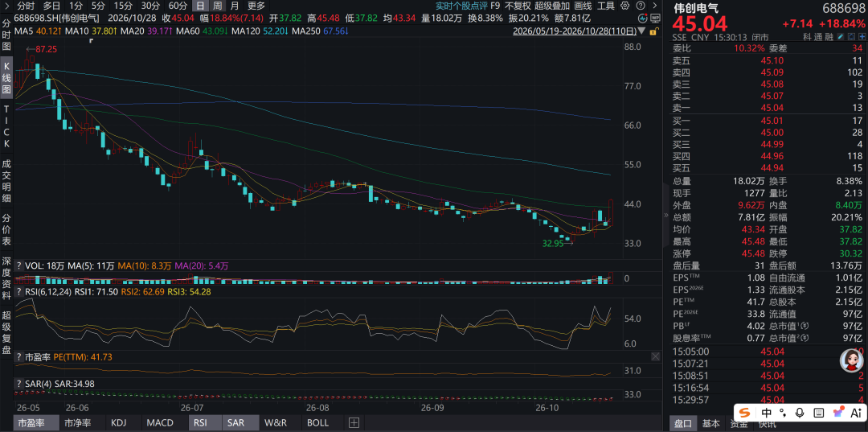Click the Sogou S logo on the input bar

(x=744, y=413)
